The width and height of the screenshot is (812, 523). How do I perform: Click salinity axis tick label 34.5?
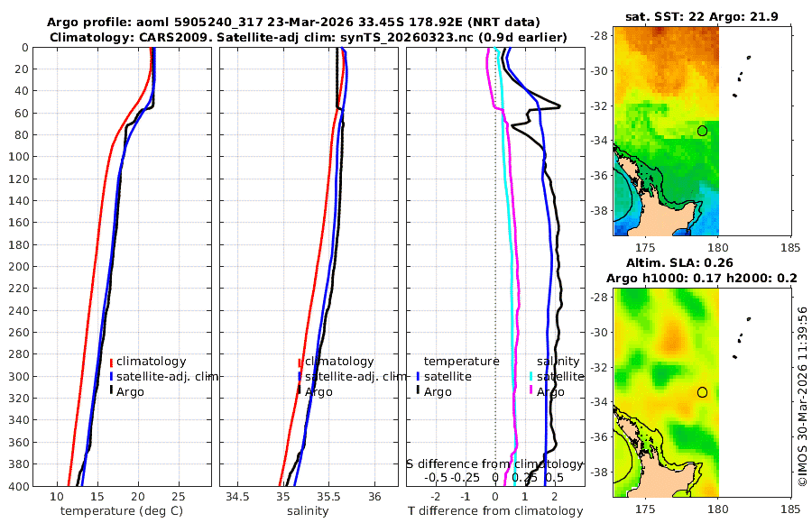(237, 497)
